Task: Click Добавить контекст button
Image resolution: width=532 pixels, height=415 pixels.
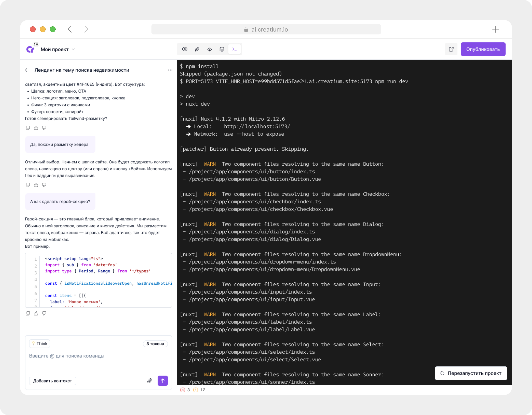Action: pyautogui.click(x=53, y=381)
